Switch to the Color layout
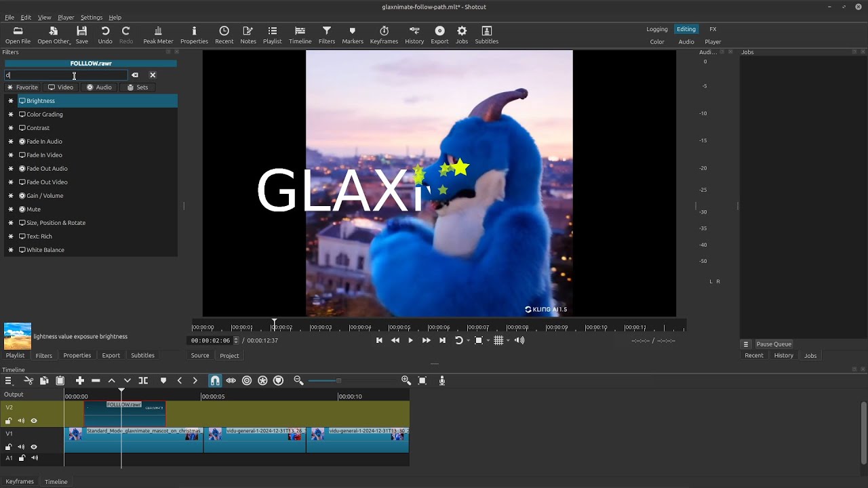This screenshot has width=868, height=488. [657, 42]
